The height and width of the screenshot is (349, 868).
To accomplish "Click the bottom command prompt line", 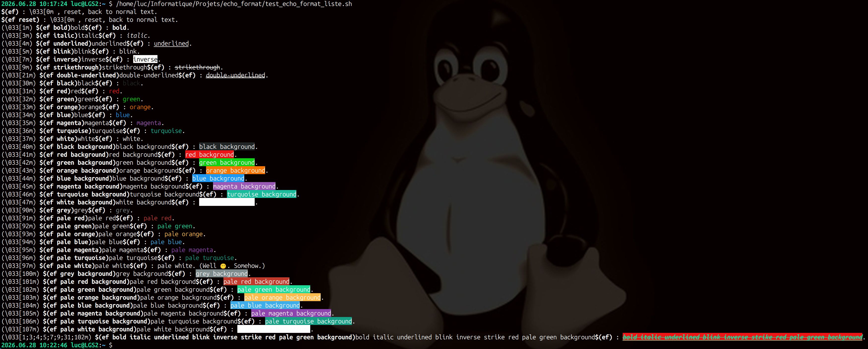I will 57,345.
